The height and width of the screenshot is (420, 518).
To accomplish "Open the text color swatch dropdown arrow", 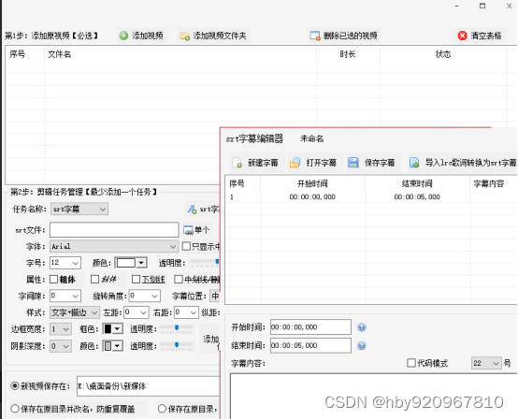I will (142, 263).
